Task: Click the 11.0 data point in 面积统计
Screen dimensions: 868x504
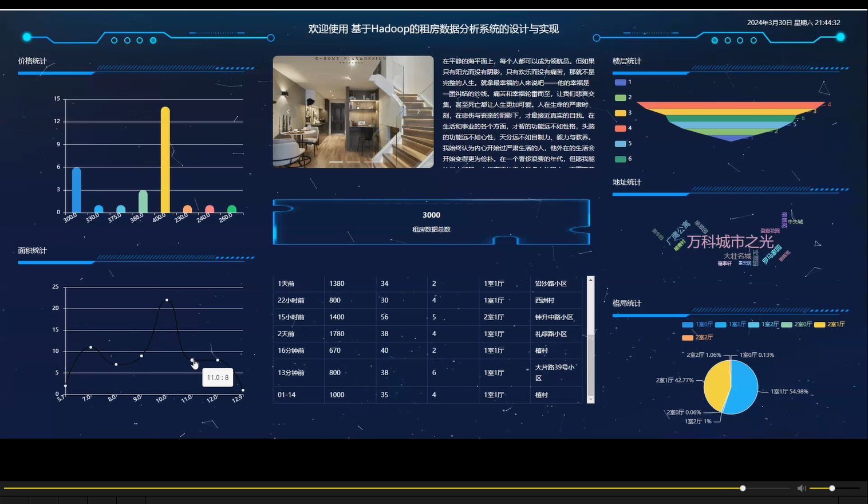Action: click(x=192, y=360)
